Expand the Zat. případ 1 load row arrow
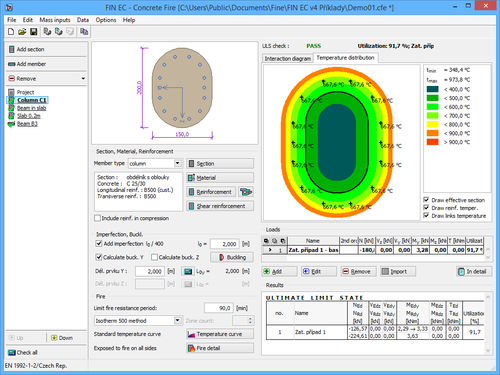 (270, 250)
